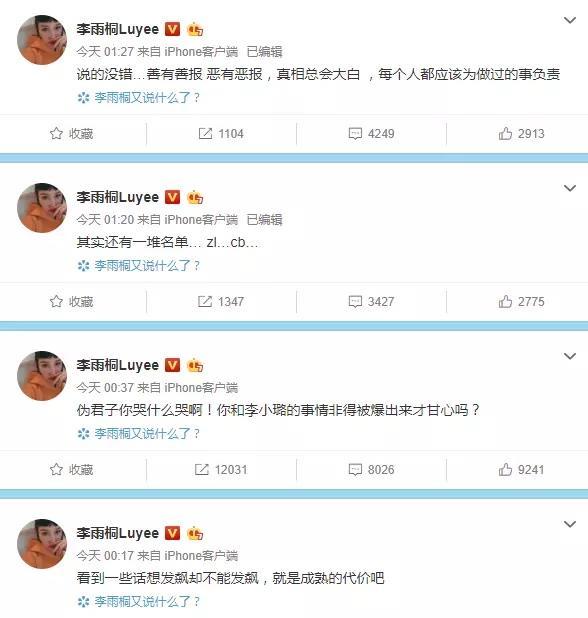Repost the post showing 1347 reposts
The width and height of the screenshot is (588, 618).
coord(221,302)
